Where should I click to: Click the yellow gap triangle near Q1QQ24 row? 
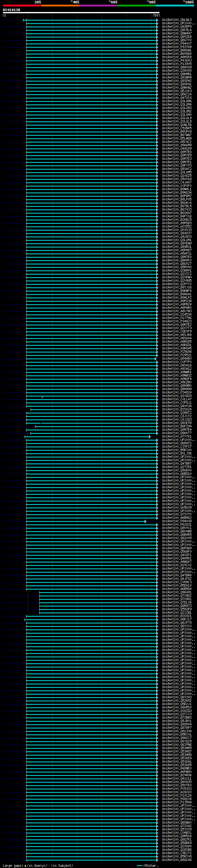pyautogui.click(x=42, y=397)
